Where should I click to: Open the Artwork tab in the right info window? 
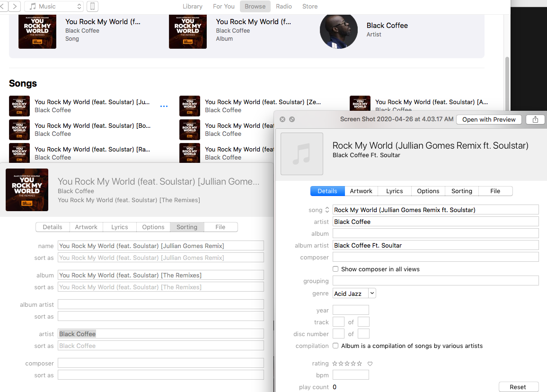(x=361, y=191)
